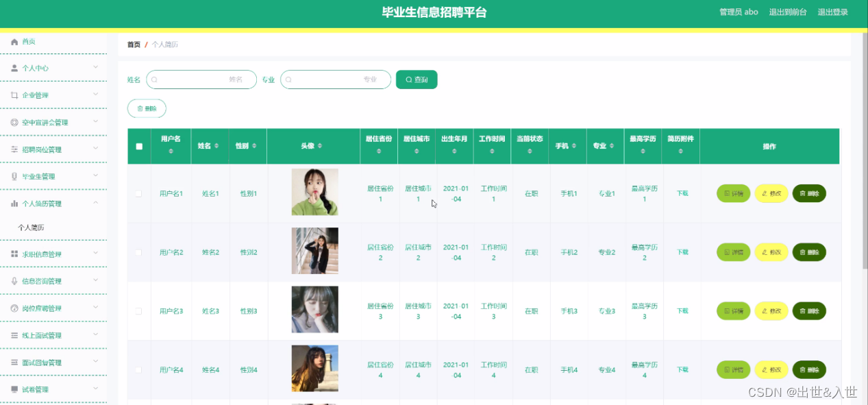Click the gauge icon for 岗位应聘管理

14,308
